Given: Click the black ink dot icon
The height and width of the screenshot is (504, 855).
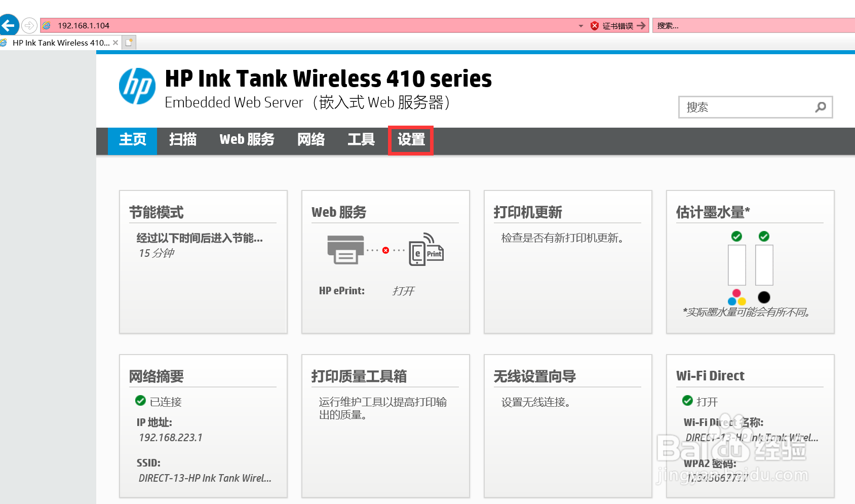Looking at the screenshot, I should pyautogui.click(x=764, y=297).
